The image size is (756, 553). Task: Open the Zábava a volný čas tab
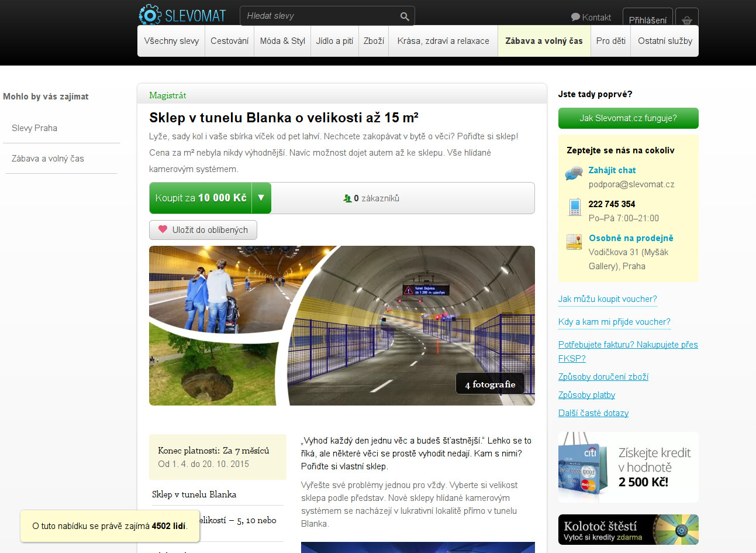[544, 41]
